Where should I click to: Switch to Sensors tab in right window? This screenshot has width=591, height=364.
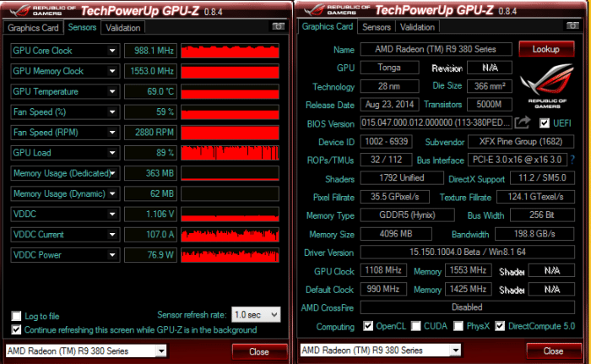click(377, 27)
